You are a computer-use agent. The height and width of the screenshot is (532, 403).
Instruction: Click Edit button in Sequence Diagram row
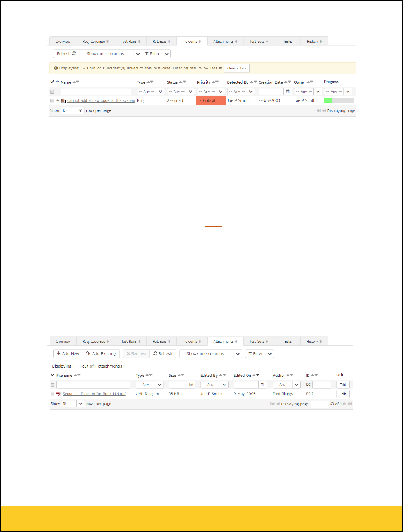[343, 394]
